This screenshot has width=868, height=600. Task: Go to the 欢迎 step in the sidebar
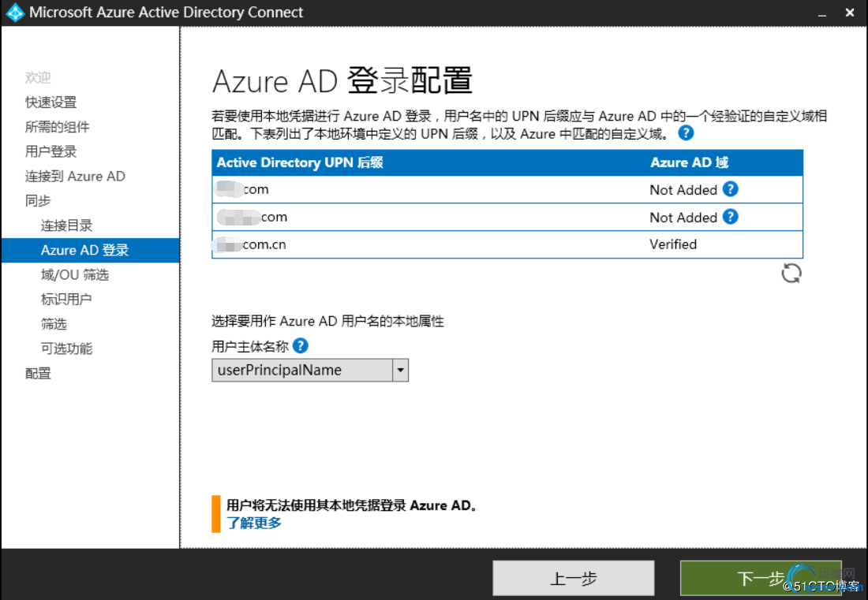tap(38, 77)
